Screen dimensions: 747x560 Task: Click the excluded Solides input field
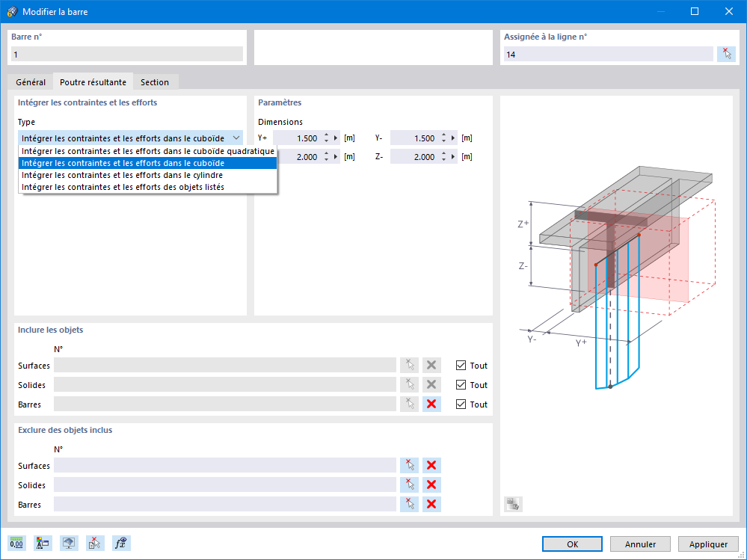225,484
